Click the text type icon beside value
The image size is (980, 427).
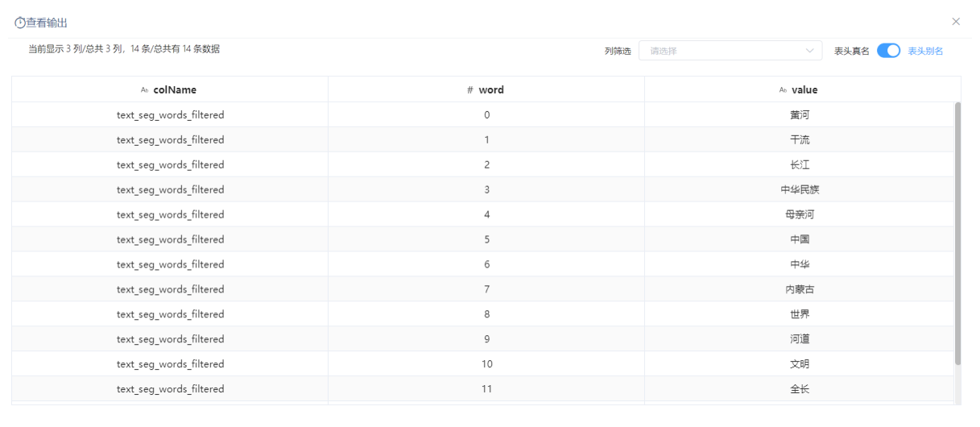[783, 90]
